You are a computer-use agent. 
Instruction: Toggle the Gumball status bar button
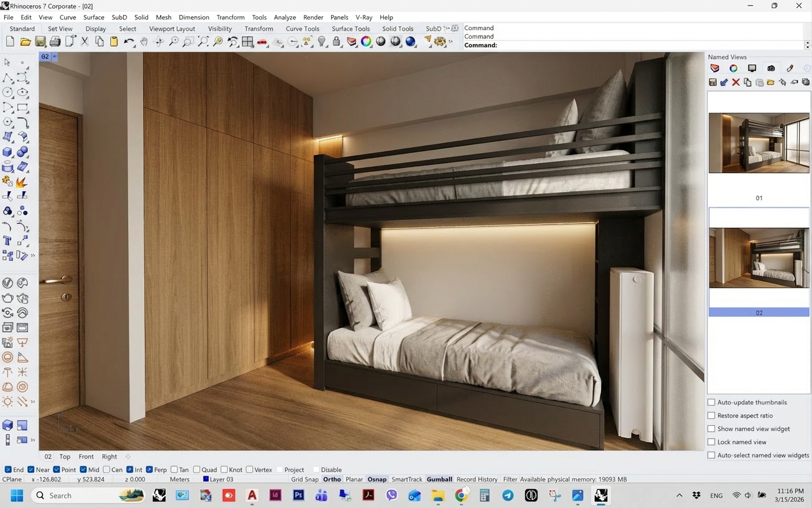point(439,479)
